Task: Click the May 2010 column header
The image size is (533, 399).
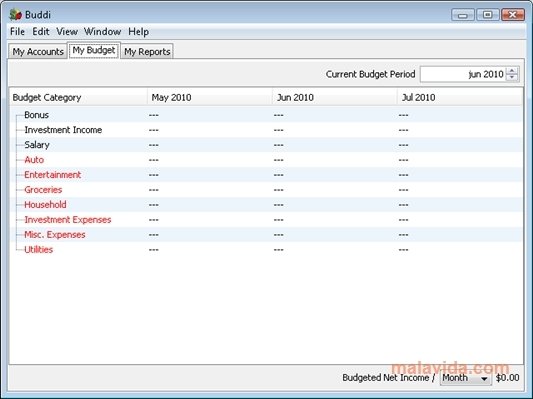Action: point(210,98)
